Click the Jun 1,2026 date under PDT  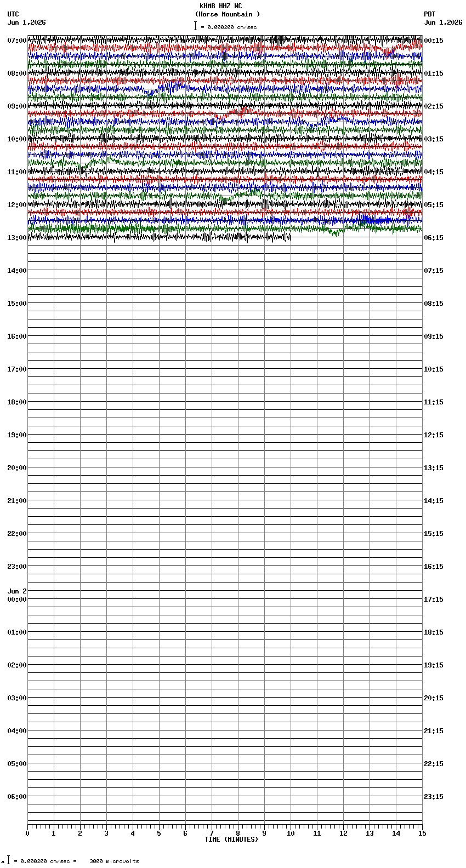443,22
